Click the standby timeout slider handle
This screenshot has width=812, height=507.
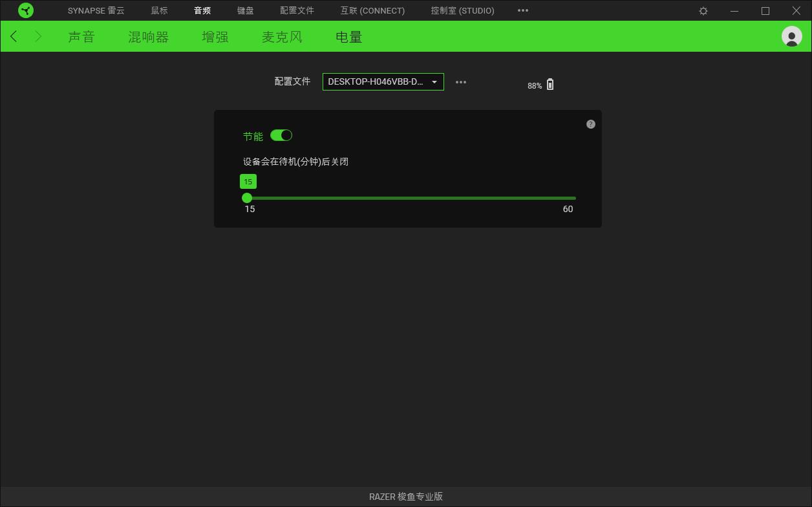[x=247, y=198]
